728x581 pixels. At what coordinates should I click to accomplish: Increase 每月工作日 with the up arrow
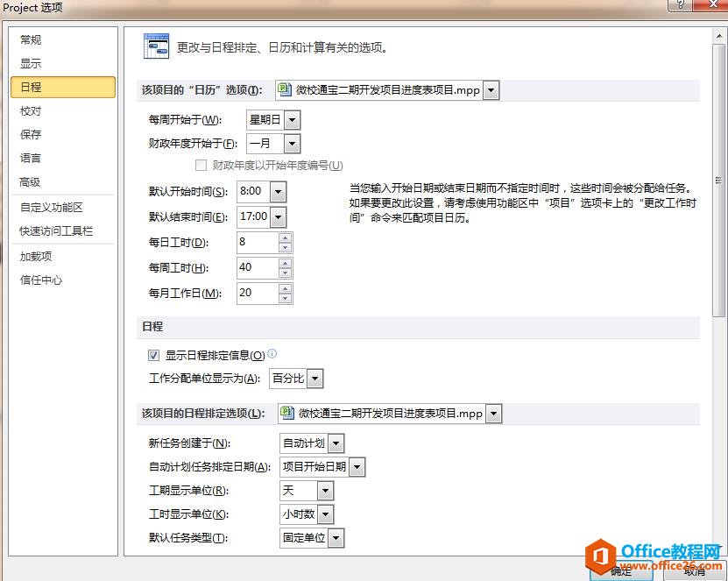285,289
